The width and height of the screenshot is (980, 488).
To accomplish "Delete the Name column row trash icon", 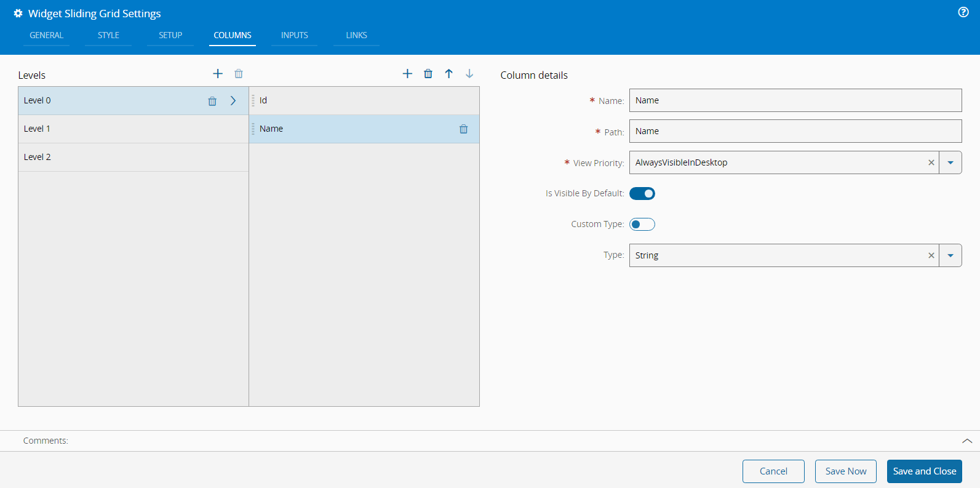I will [464, 129].
